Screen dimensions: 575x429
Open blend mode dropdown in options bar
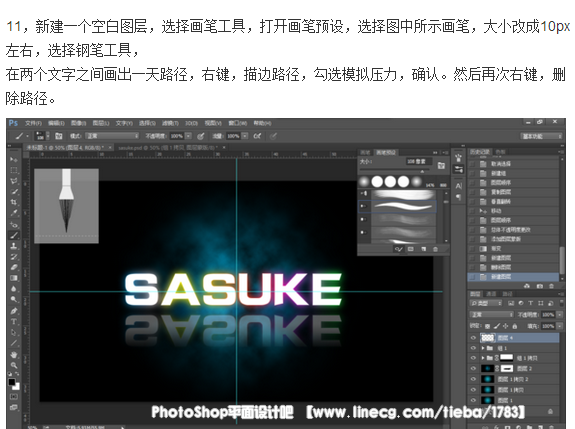[112, 136]
